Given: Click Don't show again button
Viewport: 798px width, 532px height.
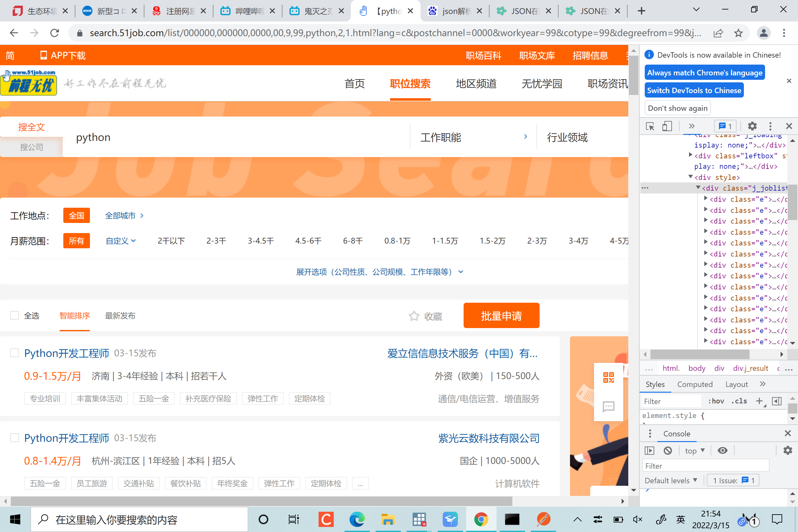Looking at the screenshot, I should click(677, 108).
